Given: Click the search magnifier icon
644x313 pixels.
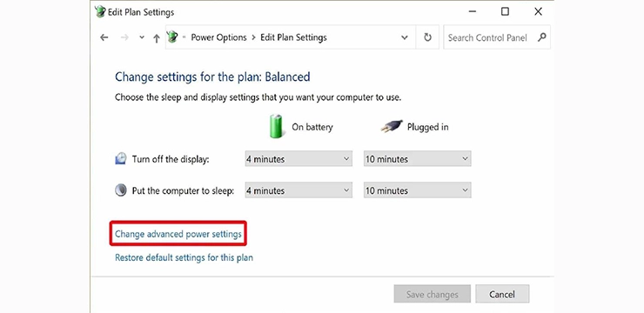Looking at the screenshot, I should (x=541, y=37).
